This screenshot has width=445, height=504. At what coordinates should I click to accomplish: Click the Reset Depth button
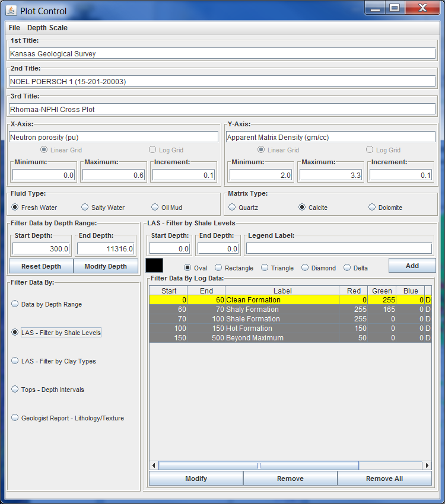click(x=41, y=266)
